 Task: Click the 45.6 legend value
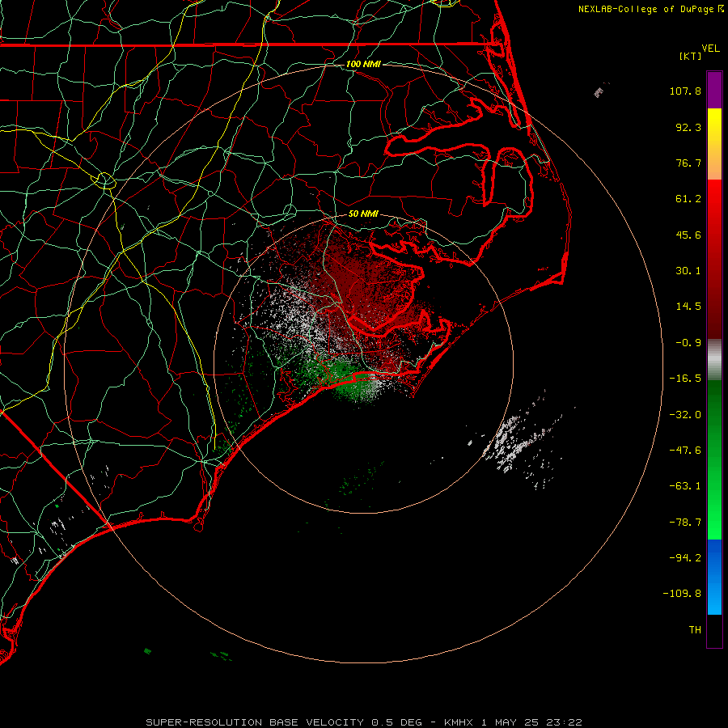(688, 235)
